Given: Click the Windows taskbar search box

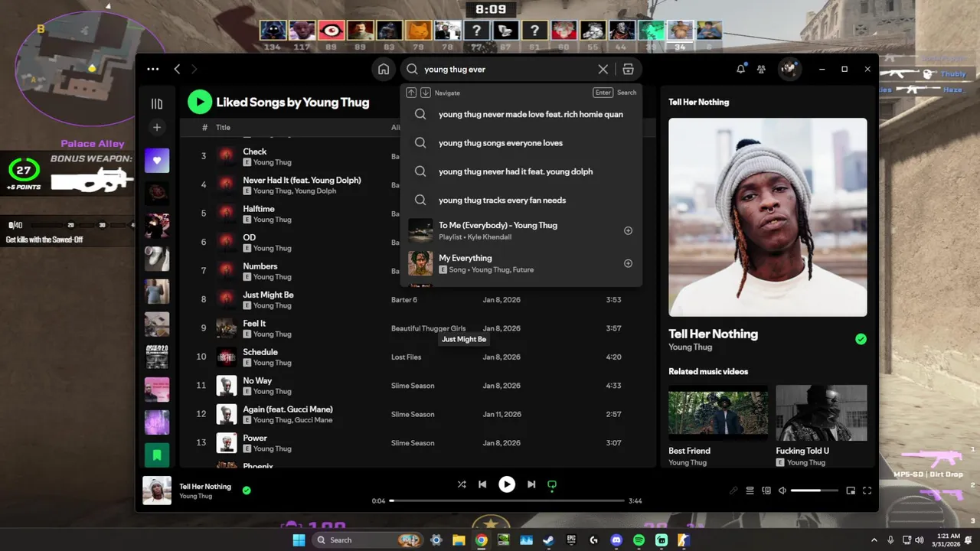Looking at the screenshot, I should coord(367,540).
